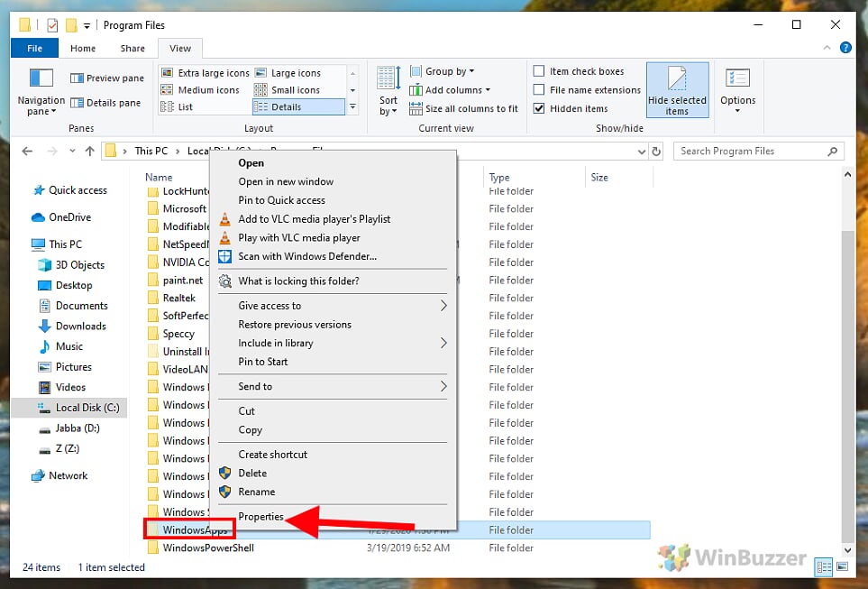Open Network in navigation pane
This screenshot has height=589, width=868.
pos(60,475)
